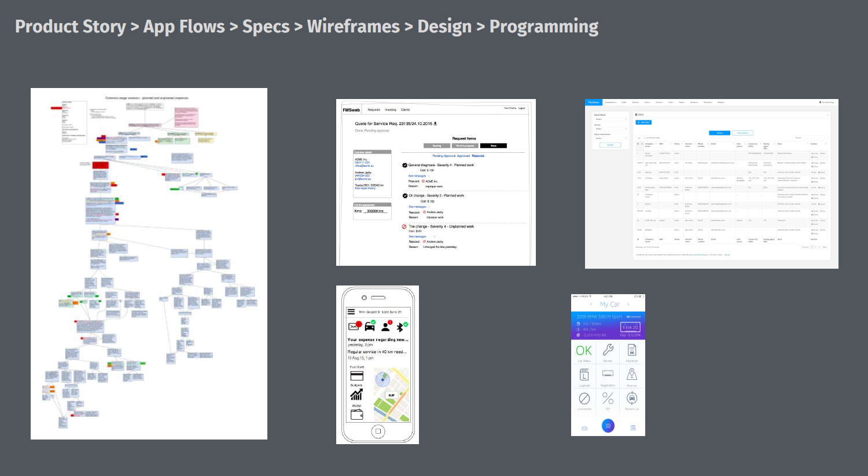The height and width of the screenshot is (476, 868).
Task: Expand See messages under Tire change
Action: coord(418,236)
